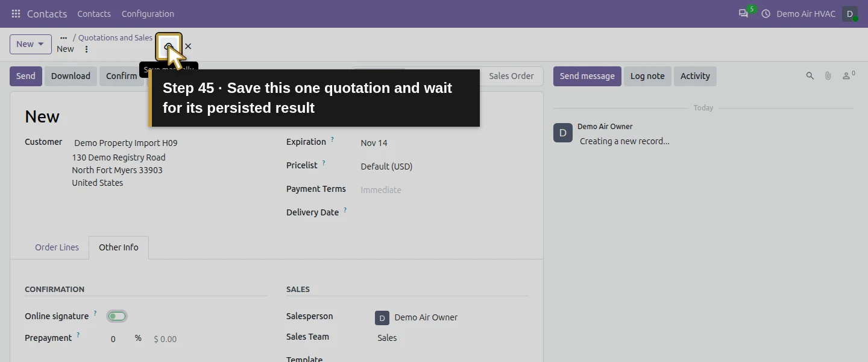Show help tooltip for Expiration

click(x=332, y=140)
